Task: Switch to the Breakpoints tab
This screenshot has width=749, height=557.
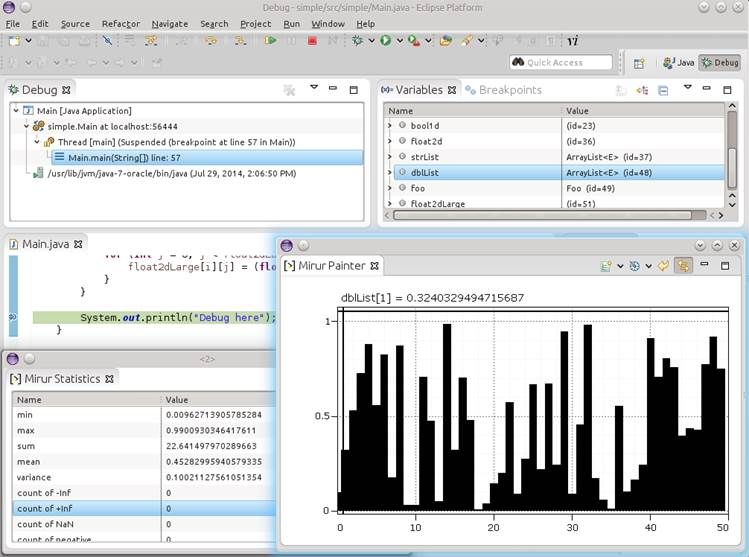Action: [x=508, y=90]
